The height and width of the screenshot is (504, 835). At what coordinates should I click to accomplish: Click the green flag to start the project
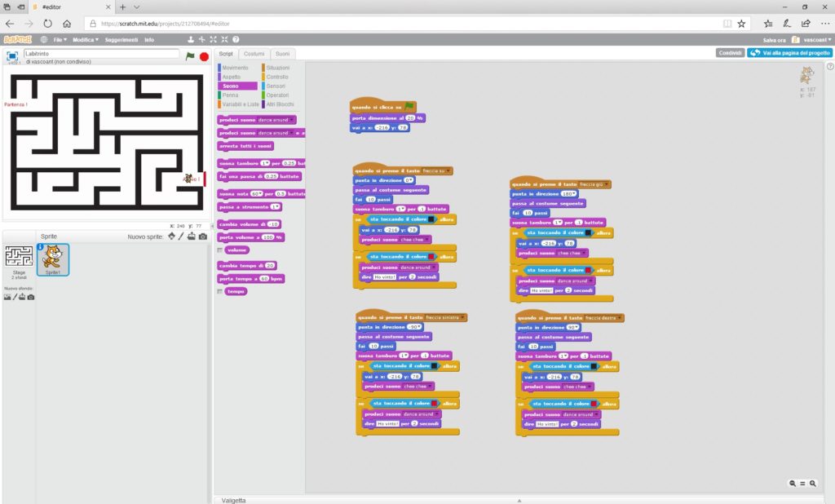(190, 56)
